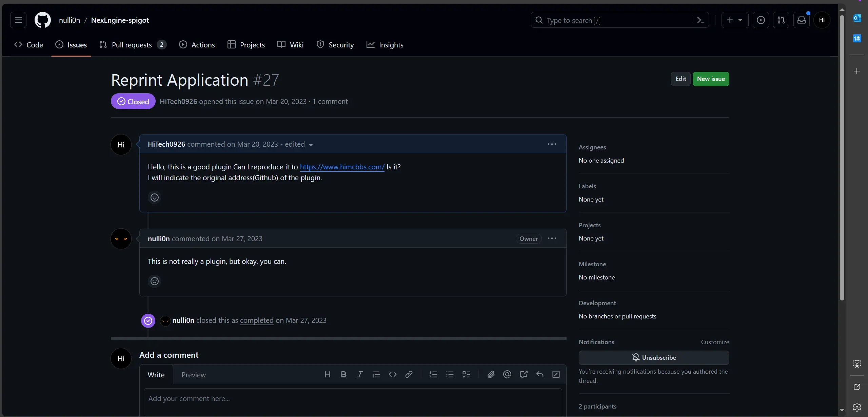Open options menu on HiTech0926's comment
The height and width of the screenshot is (417, 868).
552,144
